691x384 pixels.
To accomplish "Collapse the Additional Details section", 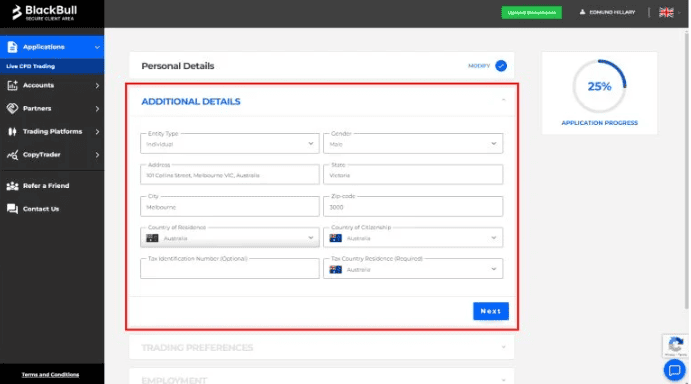I will pos(503,101).
